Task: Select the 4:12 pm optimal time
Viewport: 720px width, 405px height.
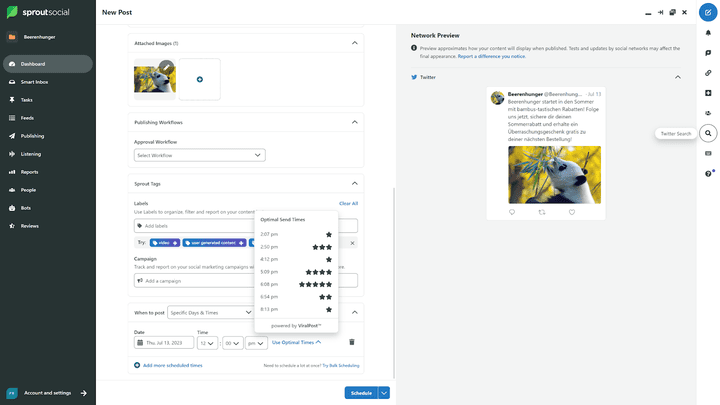Action: pyautogui.click(x=296, y=259)
